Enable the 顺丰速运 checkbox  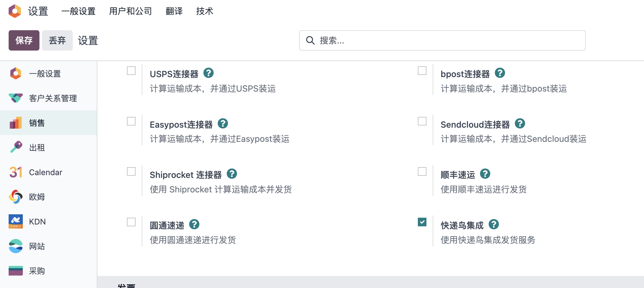pos(422,171)
